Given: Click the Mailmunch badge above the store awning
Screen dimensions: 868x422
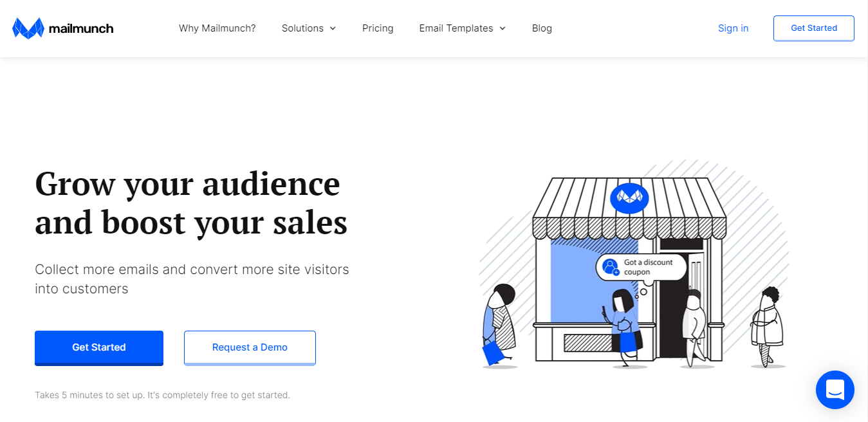Looking at the screenshot, I should coord(629,198).
